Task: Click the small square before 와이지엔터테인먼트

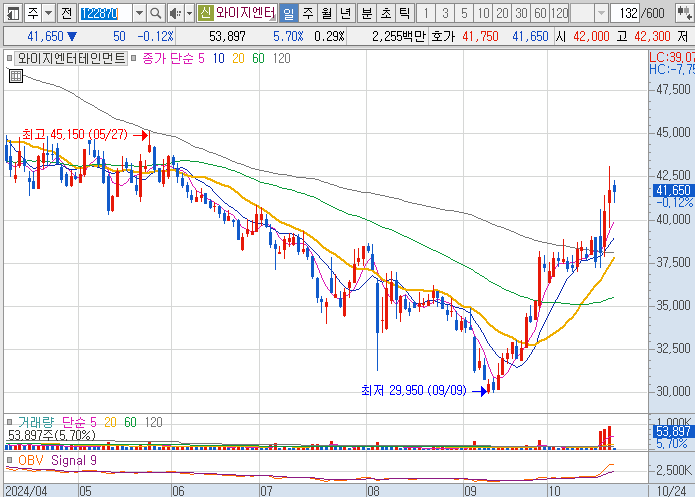Action: (9, 58)
